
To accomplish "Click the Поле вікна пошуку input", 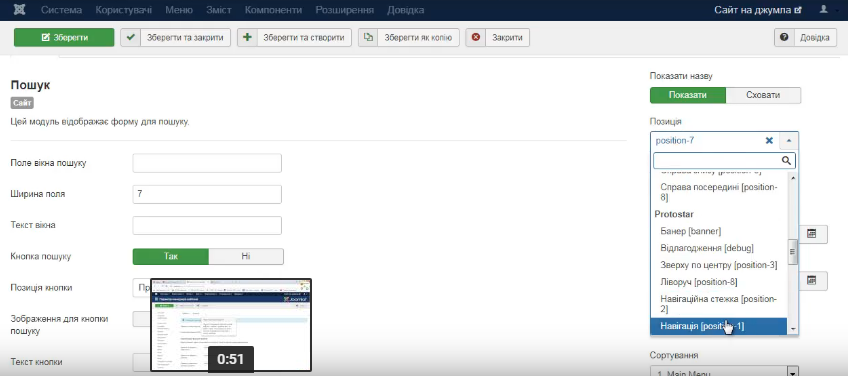I will pyautogui.click(x=207, y=163).
